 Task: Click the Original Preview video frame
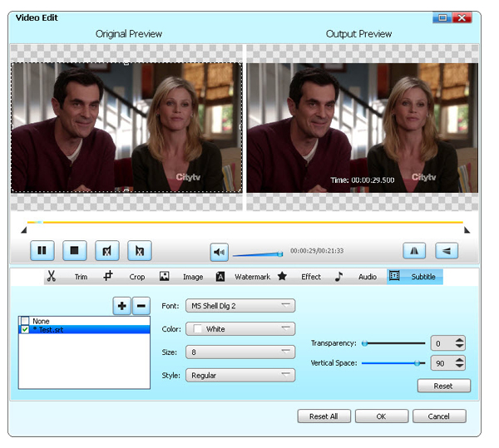(126, 127)
